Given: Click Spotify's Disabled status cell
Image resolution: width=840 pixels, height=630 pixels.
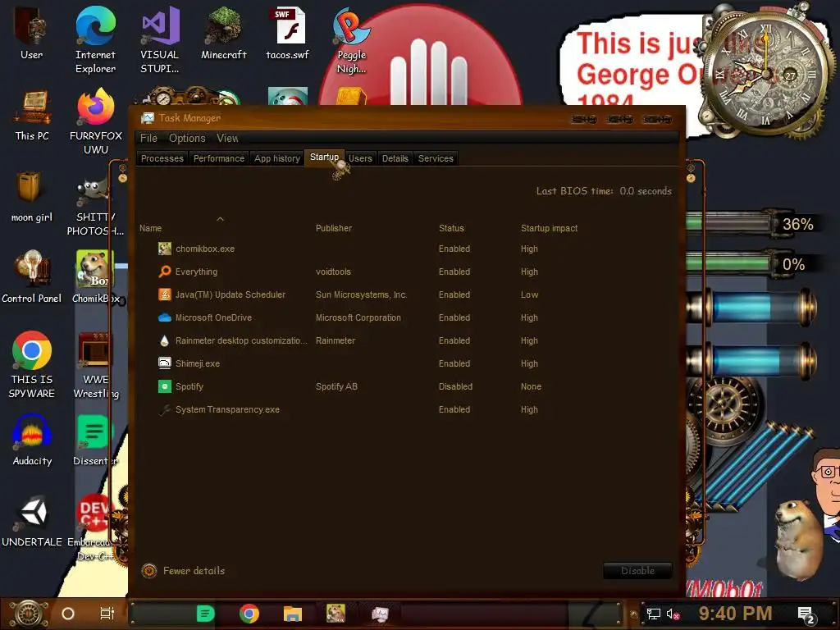Looking at the screenshot, I should click(x=455, y=386).
